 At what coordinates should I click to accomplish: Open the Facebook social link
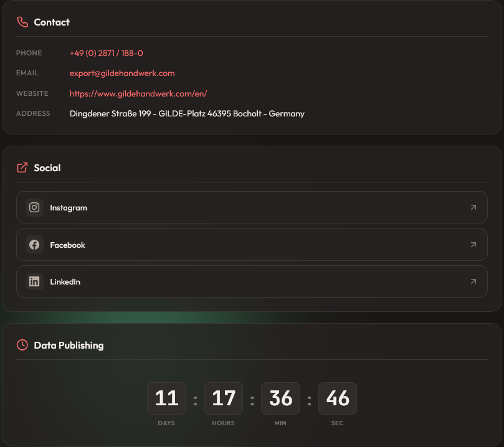(x=252, y=245)
